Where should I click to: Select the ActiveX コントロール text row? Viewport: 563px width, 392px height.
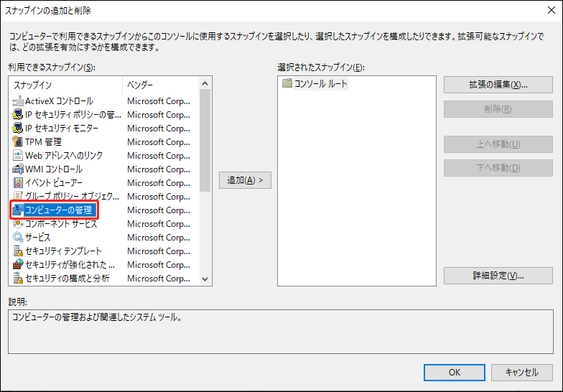(x=59, y=101)
